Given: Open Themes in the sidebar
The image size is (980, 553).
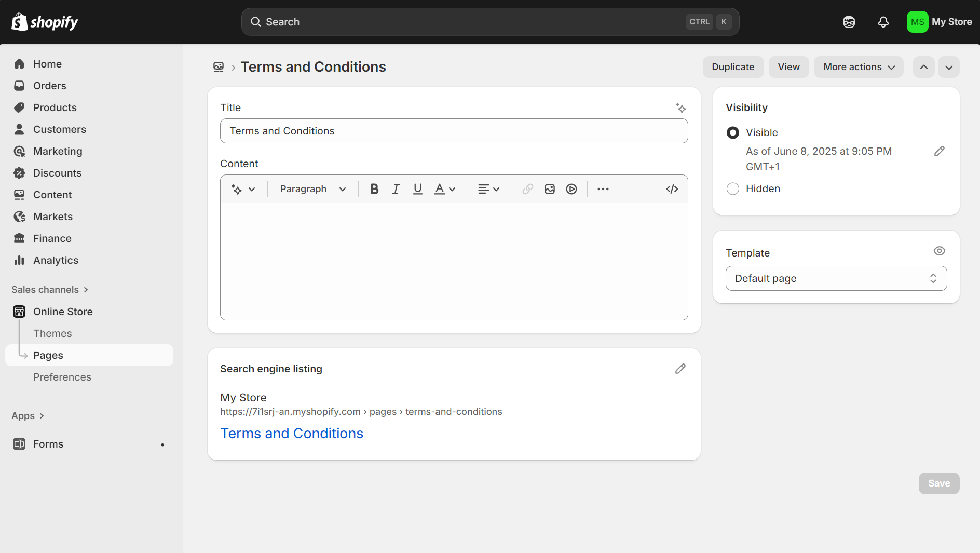Looking at the screenshot, I should [52, 333].
